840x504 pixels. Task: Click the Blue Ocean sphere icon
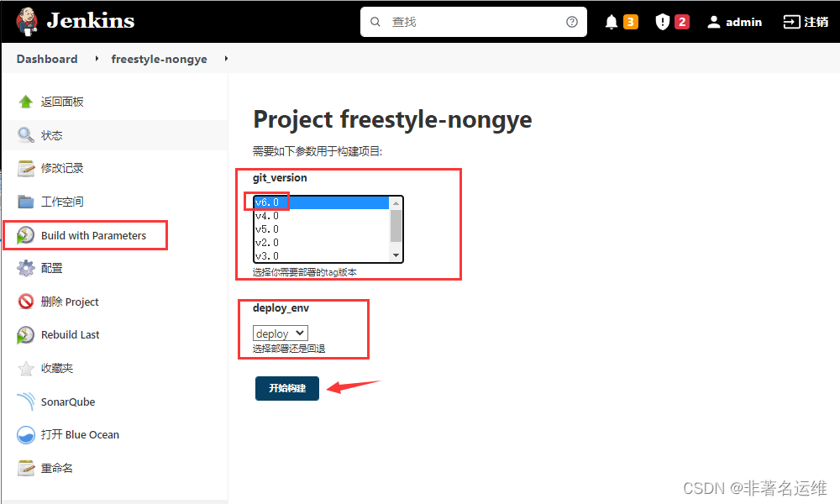pyautogui.click(x=26, y=435)
